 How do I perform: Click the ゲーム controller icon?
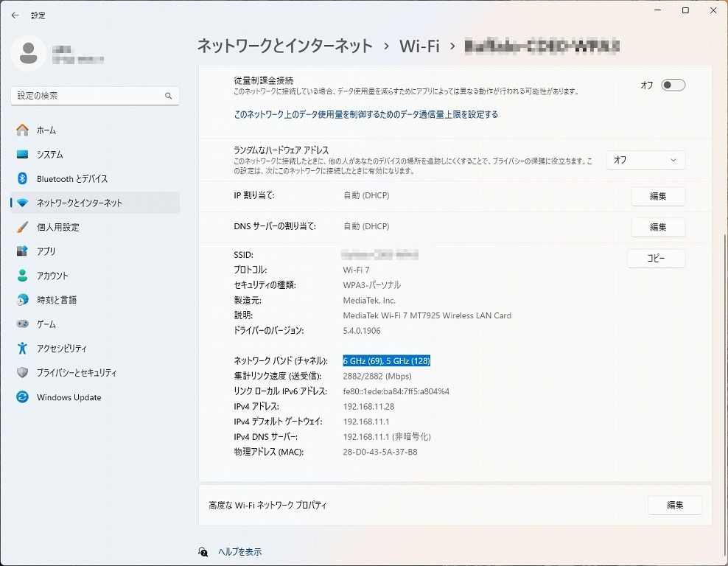point(22,324)
